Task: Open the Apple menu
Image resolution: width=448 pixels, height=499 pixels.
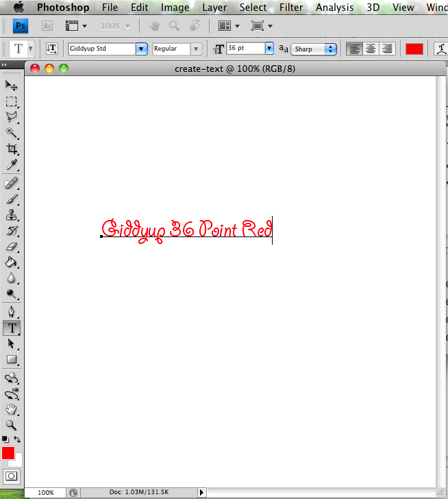Action: click(x=18, y=7)
